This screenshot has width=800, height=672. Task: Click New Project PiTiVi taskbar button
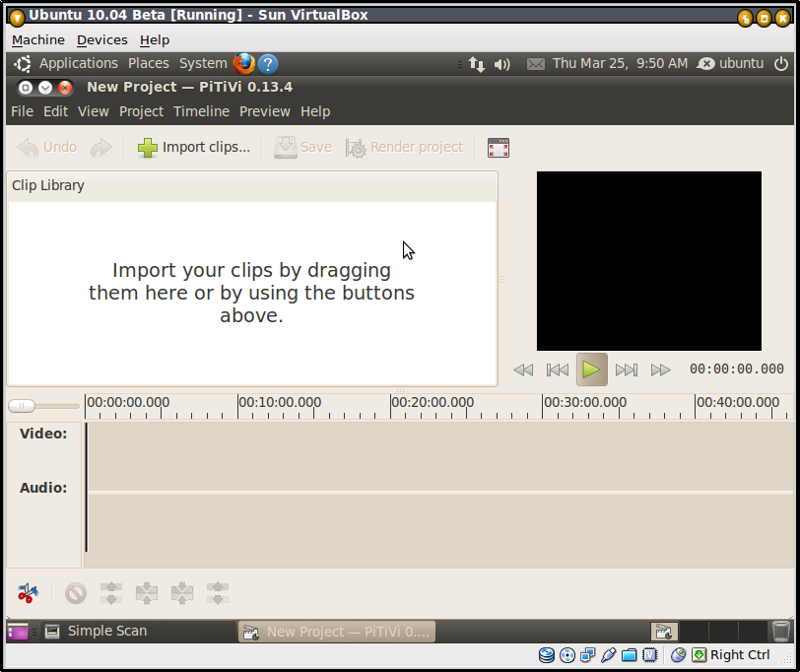click(337, 632)
